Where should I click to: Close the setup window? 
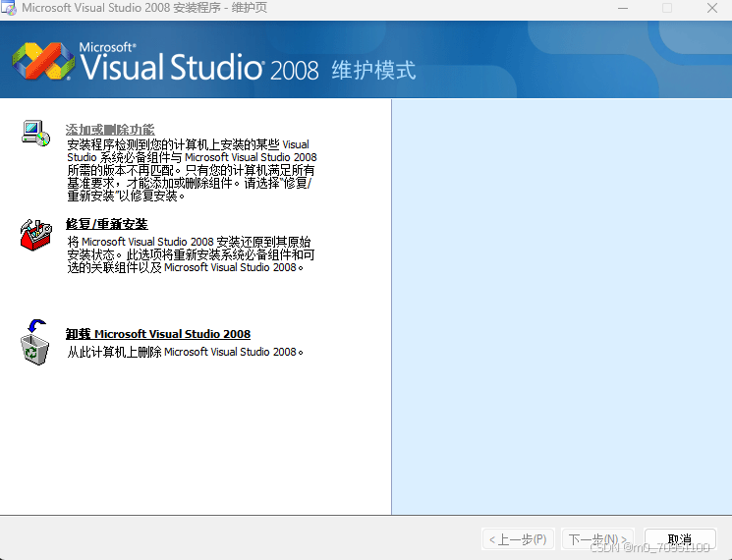(712, 8)
